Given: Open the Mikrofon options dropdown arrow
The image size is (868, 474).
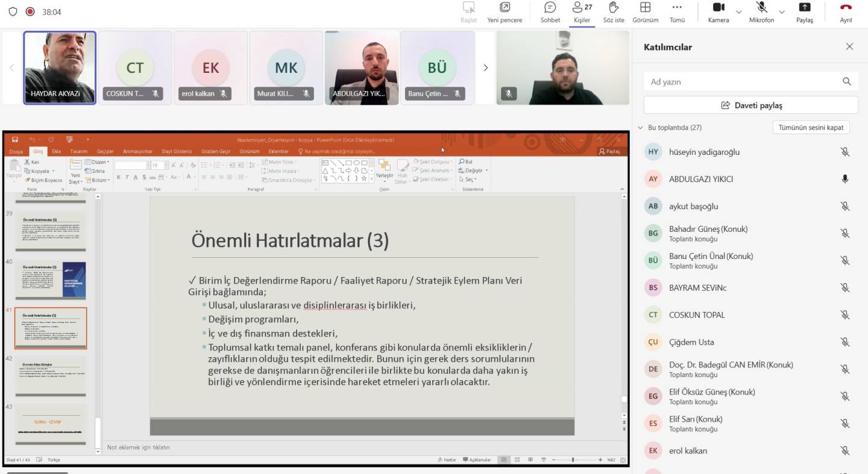Looking at the screenshot, I should point(782,12).
